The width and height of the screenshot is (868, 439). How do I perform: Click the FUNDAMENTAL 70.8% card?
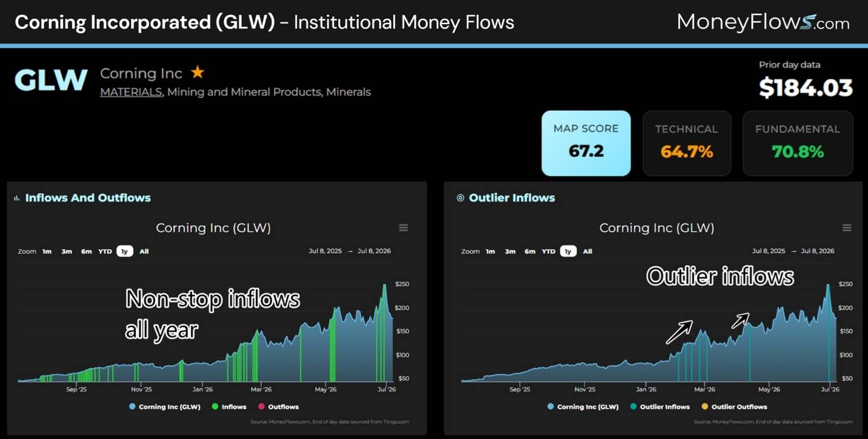click(x=798, y=143)
